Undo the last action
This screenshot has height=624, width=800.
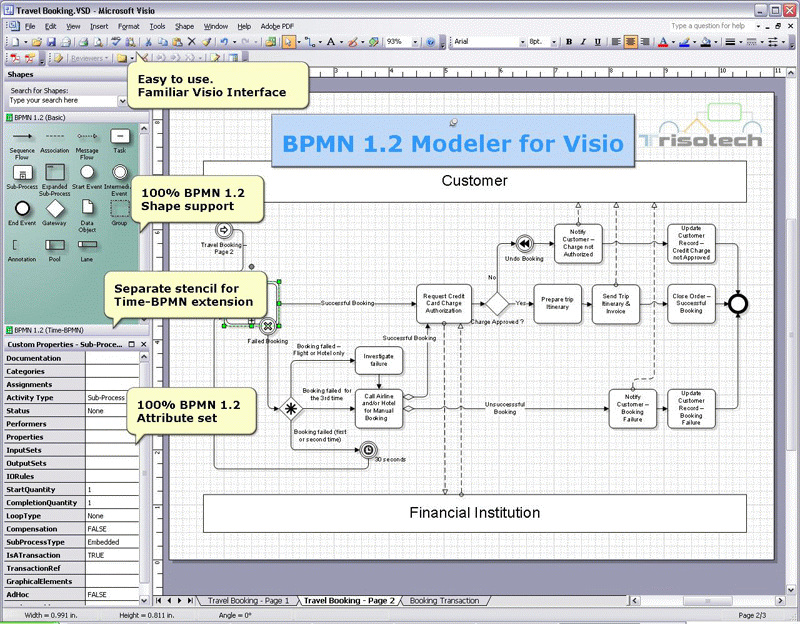tap(224, 42)
